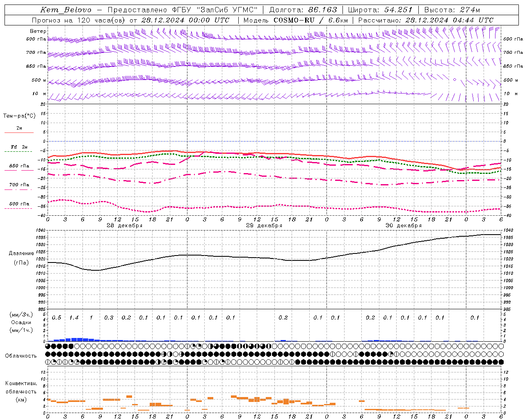Click the computed time "Рассчитано: 28.12.2024 04:44 UTC"
This screenshot has height=420, width=525.
pyautogui.click(x=426, y=20)
